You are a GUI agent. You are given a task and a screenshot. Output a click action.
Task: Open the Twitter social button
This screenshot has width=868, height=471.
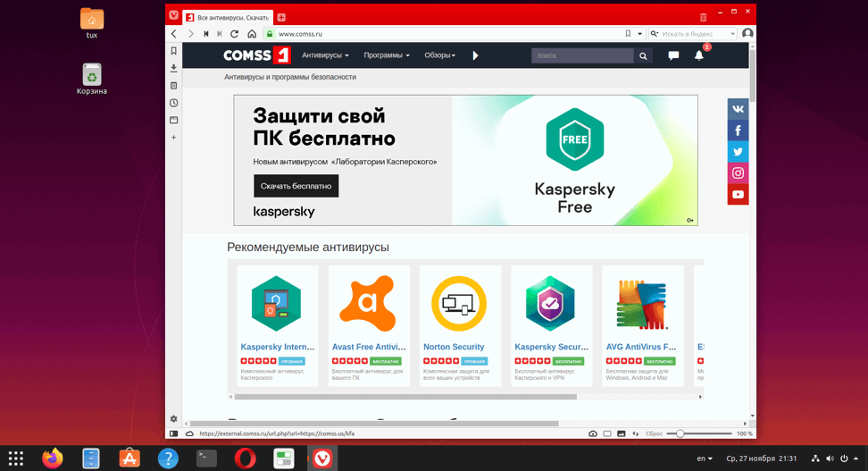[x=738, y=151]
